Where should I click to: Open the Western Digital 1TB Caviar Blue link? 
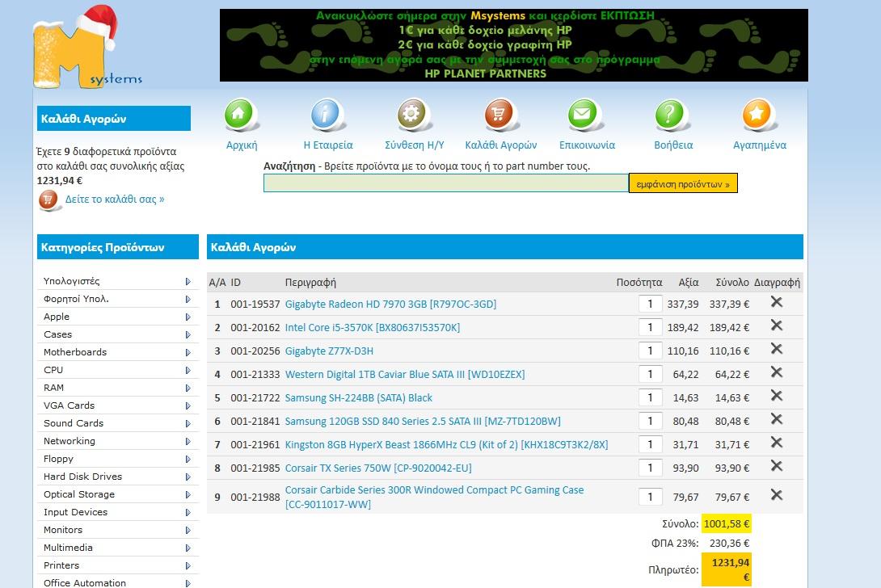point(405,375)
